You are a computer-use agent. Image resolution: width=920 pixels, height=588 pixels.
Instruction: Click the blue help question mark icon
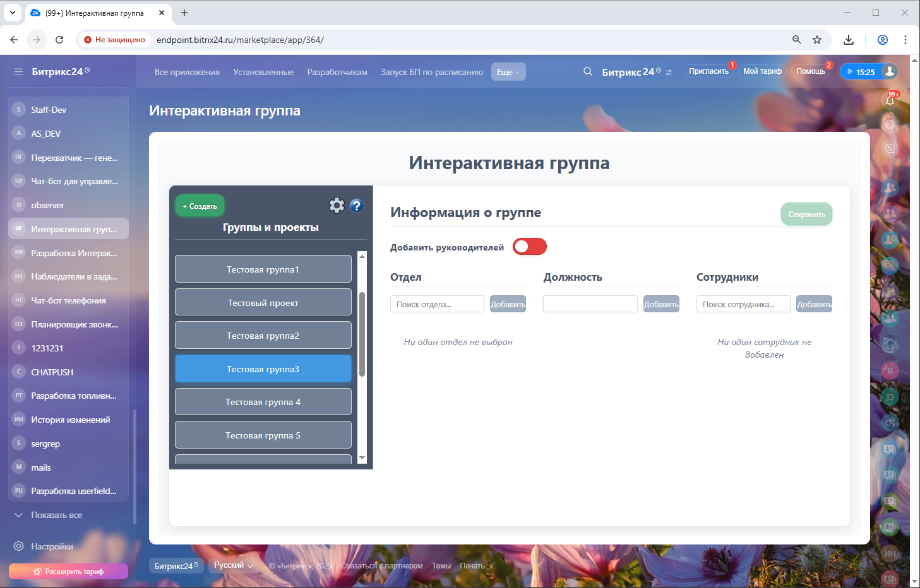tap(357, 206)
